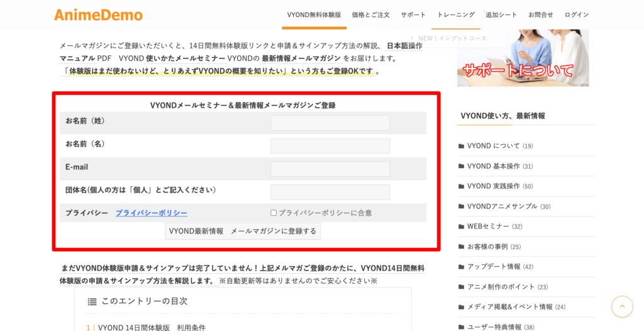Open ユーザー特典情報 category
Image resolution: width=644 pixels, height=331 pixels.
(x=494, y=327)
